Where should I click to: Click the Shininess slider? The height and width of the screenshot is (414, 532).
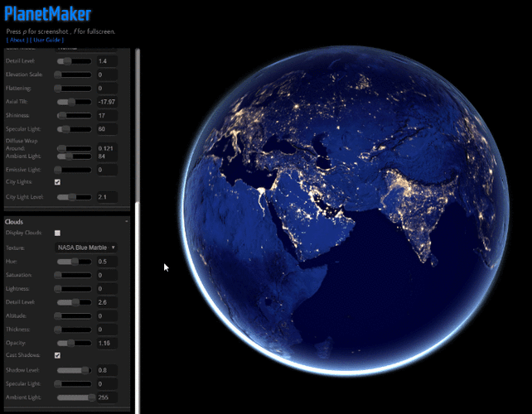click(74, 116)
